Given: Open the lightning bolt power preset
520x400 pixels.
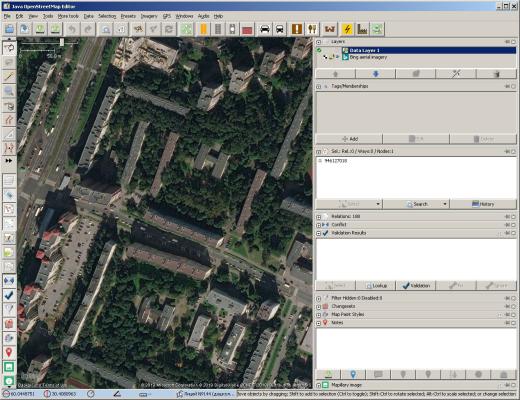Looking at the screenshot, I should pyautogui.click(x=347, y=29).
